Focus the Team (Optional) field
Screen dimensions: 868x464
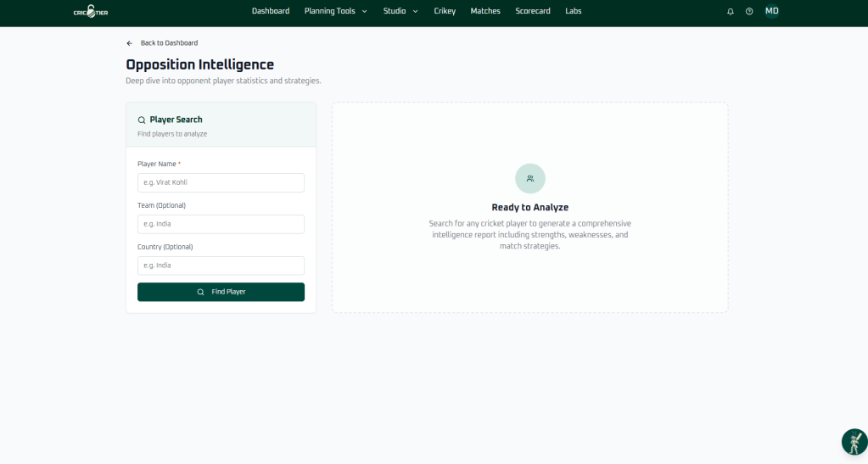221,224
